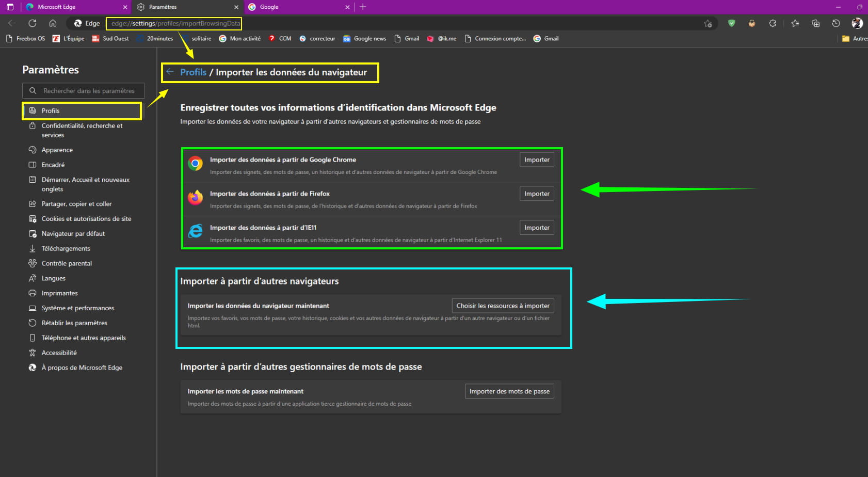Viewport: 868px width, 477px height.
Task: Open Contrôle parental settings
Action: [83, 263]
